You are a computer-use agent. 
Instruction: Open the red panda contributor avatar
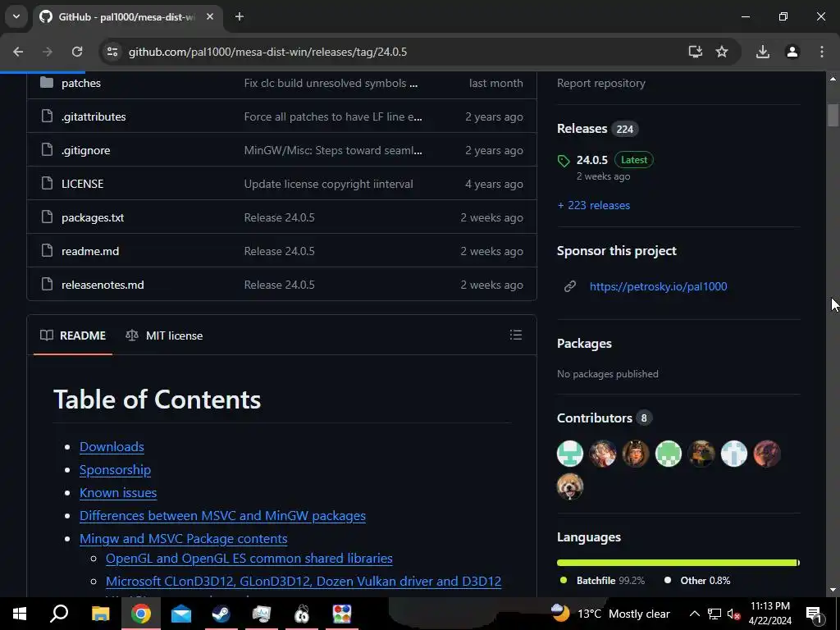570,487
